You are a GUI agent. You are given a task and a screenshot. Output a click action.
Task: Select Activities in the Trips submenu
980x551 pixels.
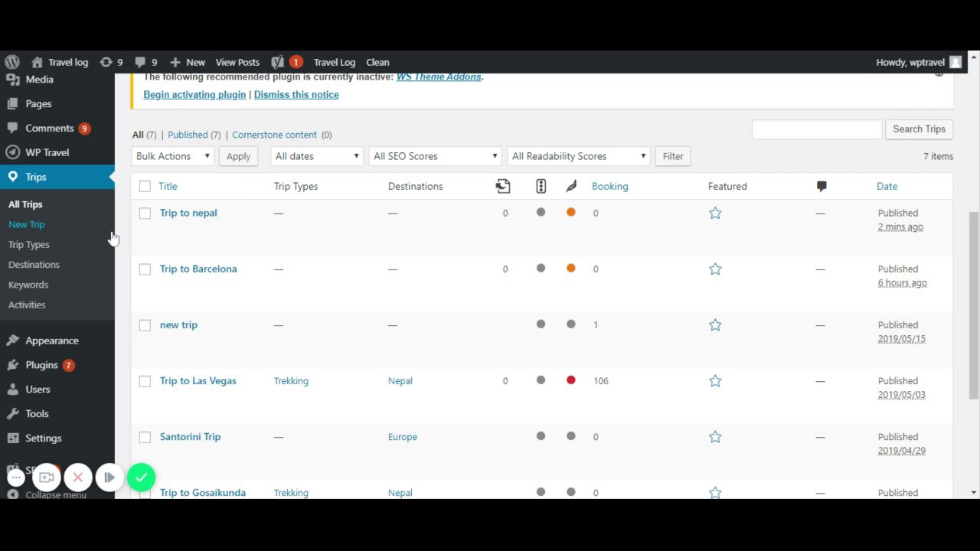click(27, 305)
